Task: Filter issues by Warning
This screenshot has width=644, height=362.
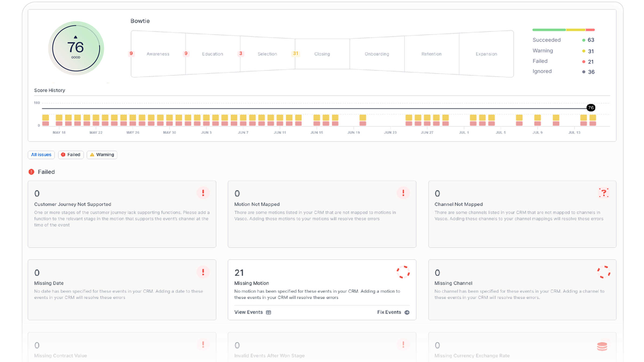Action: (x=102, y=155)
